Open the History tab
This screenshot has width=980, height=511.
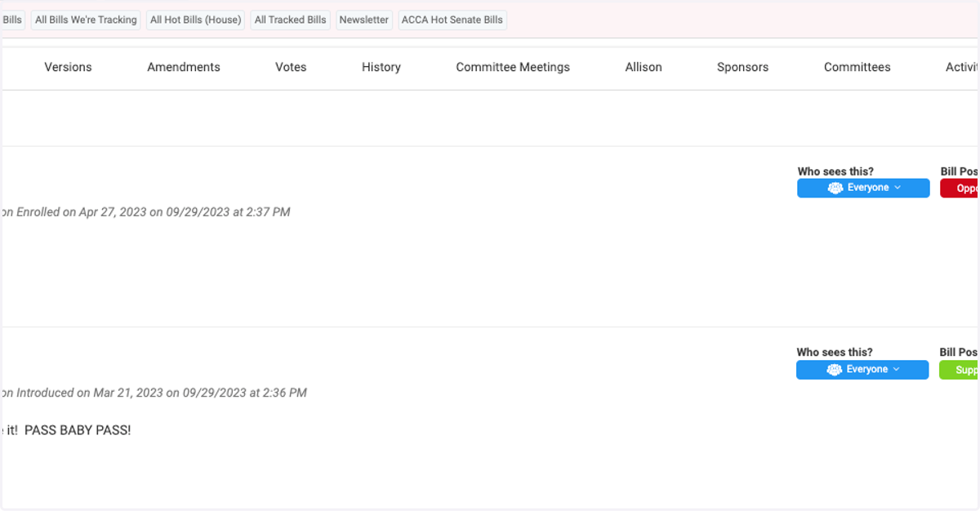(x=381, y=67)
